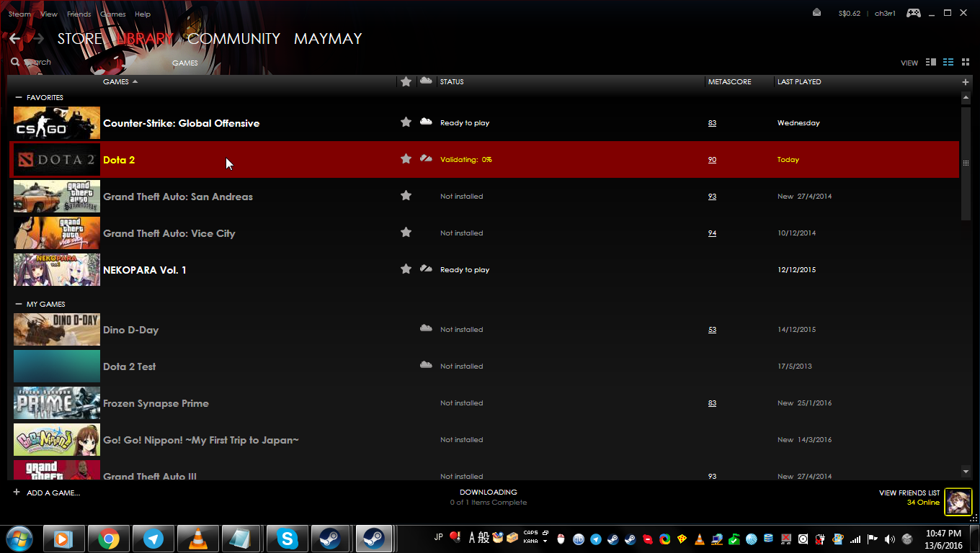Viewport: 980px width, 553px height.
Task: Open the GAMES filter dropdown
Action: coord(185,63)
